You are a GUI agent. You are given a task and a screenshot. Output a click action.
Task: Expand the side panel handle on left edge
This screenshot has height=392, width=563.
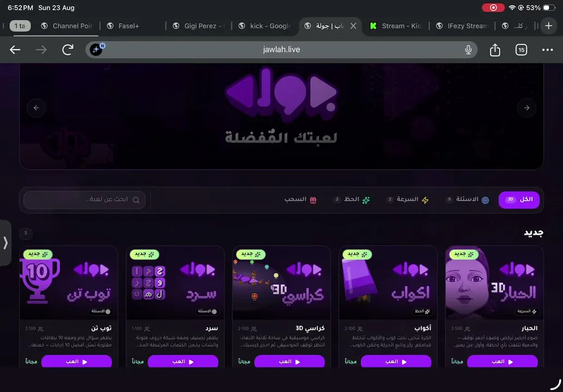5,243
